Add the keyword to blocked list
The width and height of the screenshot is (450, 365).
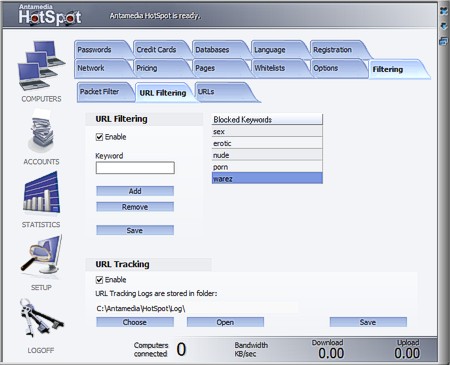tap(135, 191)
